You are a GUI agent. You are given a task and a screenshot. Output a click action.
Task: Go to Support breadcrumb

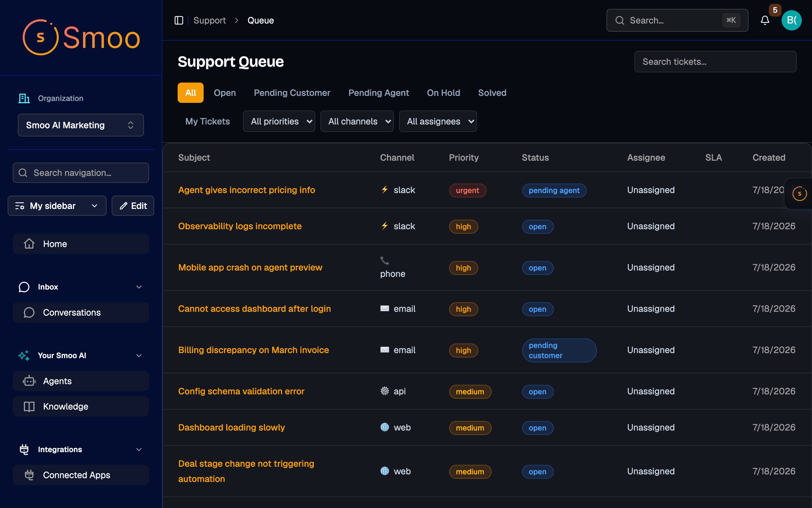coord(209,21)
